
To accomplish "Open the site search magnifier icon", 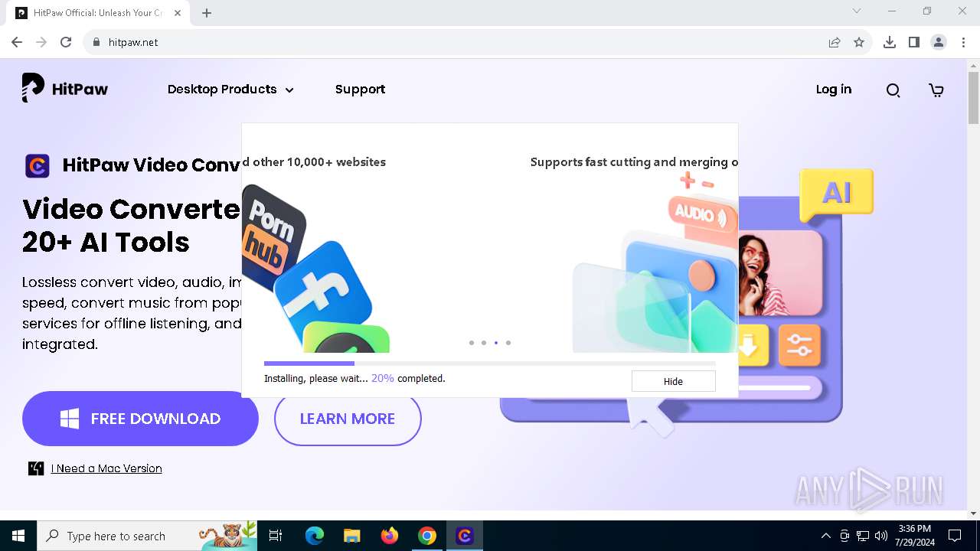I will tap(893, 90).
